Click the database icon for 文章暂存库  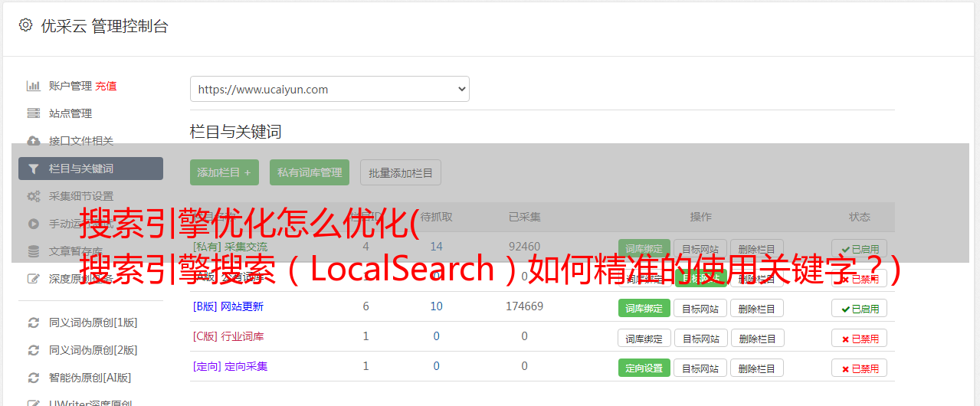33,251
